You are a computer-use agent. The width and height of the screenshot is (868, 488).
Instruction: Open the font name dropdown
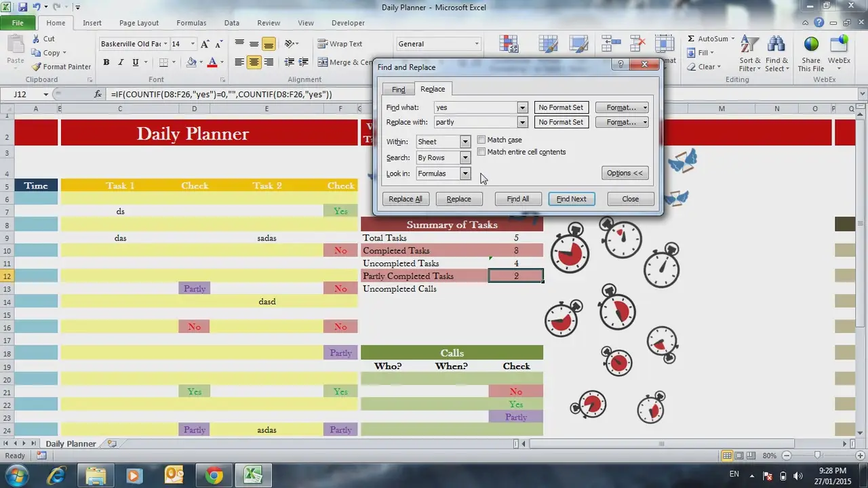click(165, 44)
